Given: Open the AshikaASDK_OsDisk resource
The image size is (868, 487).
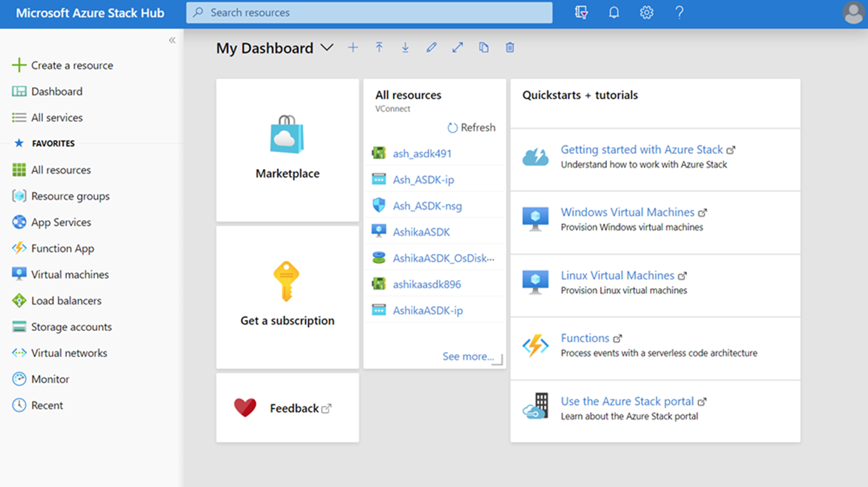Looking at the screenshot, I should click(444, 258).
